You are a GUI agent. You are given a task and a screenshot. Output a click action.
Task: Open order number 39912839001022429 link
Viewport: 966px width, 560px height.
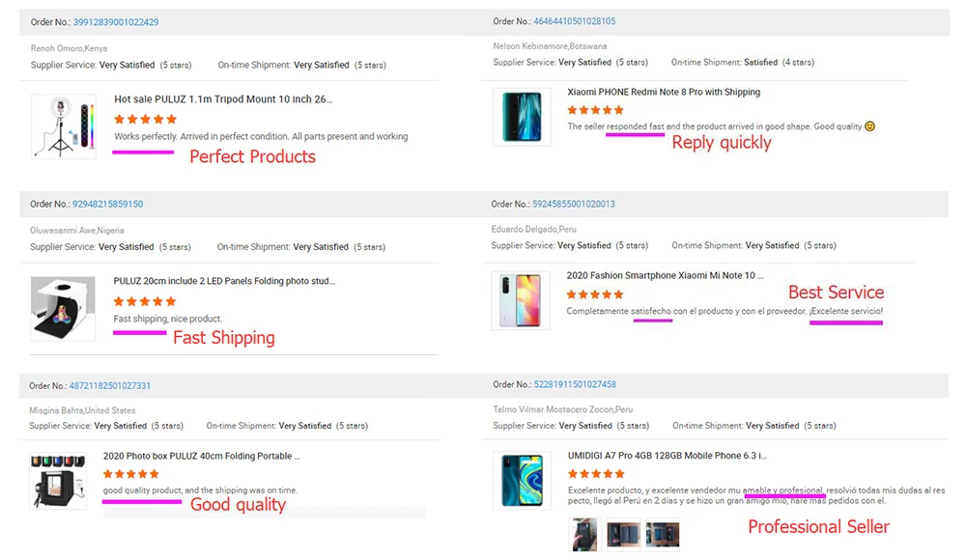point(116,22)
